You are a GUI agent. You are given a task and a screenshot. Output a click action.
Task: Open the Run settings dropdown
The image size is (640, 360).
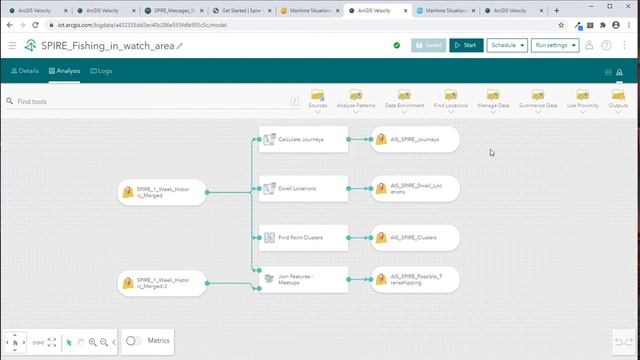pos(555,45)
